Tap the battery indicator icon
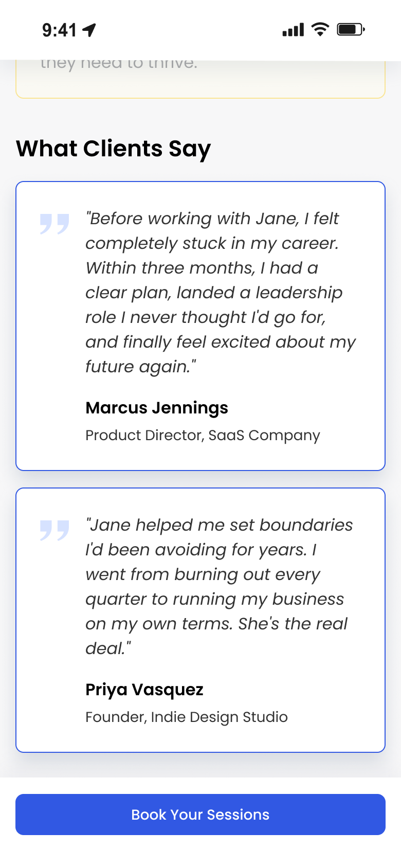 click(351, 30)
